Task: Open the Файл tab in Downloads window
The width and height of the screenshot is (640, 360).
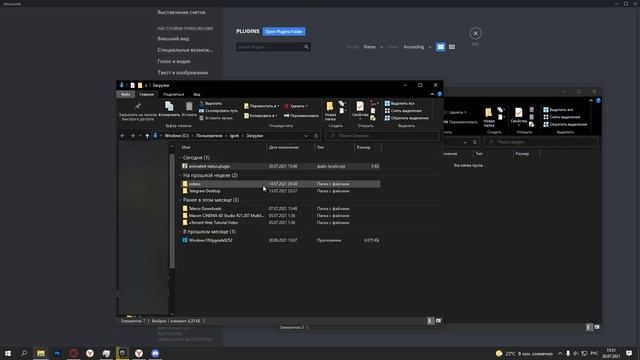Action: pyautogui.click(x=125, y=94)
